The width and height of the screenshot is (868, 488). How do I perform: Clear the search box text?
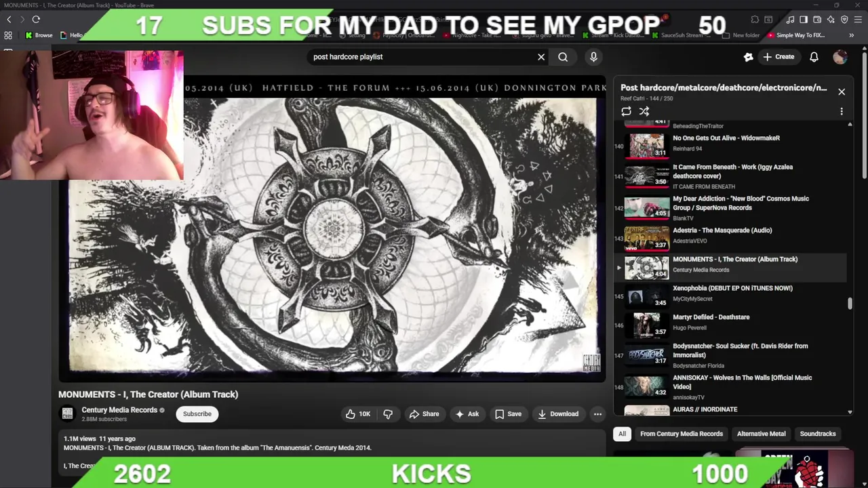(x=541, y=57)
